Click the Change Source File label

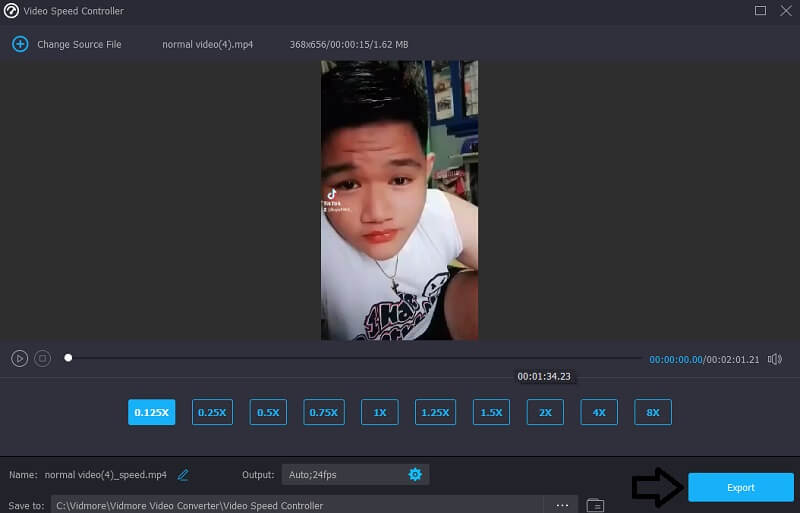pyautogui.click(x=79, y=44)
